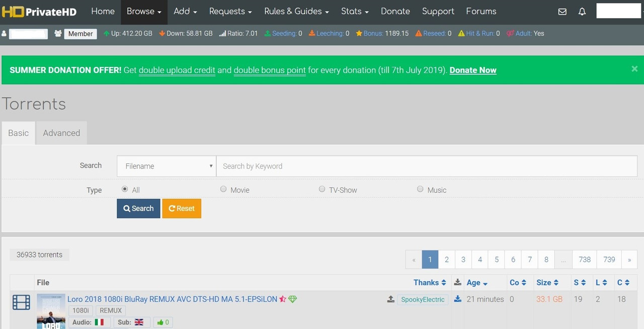This screenshot has width=644, height=329.
Task: Open the Stats dropdown menu
Action: (x=355, y=12)
